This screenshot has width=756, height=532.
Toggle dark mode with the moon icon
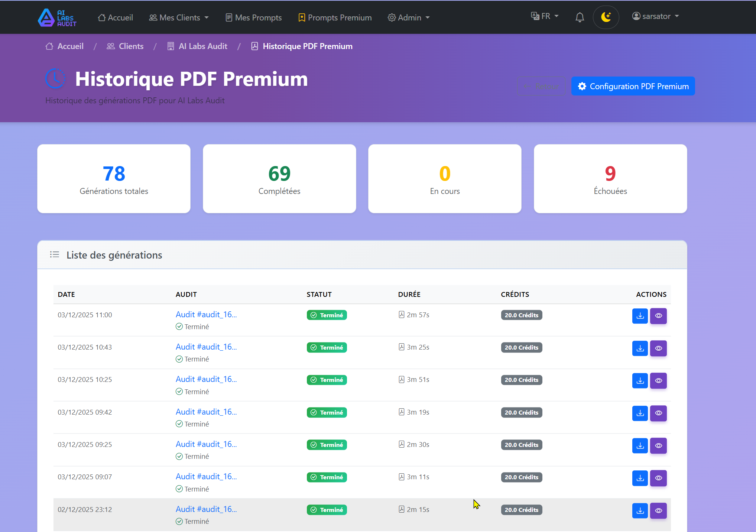coord(606,17)
